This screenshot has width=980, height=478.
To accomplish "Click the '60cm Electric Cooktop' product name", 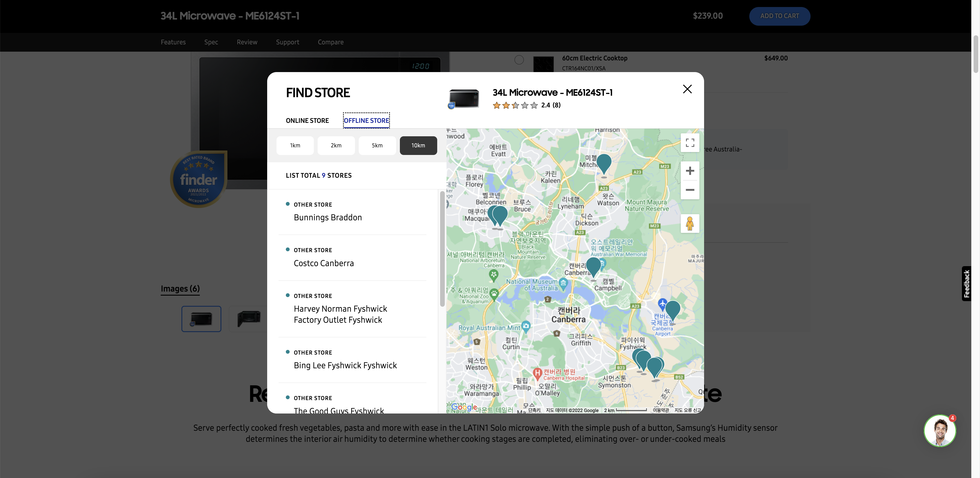I will (x=595, y=58).
